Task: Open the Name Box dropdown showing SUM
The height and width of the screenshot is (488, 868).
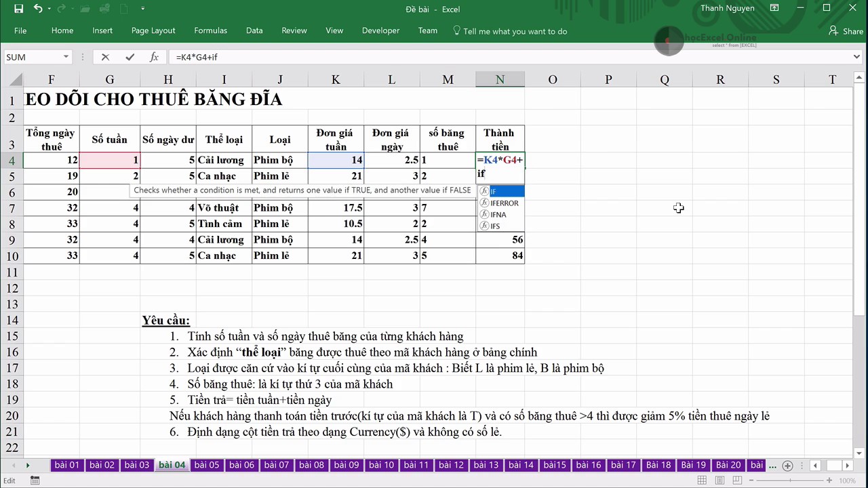Action: tap(65, 57)
